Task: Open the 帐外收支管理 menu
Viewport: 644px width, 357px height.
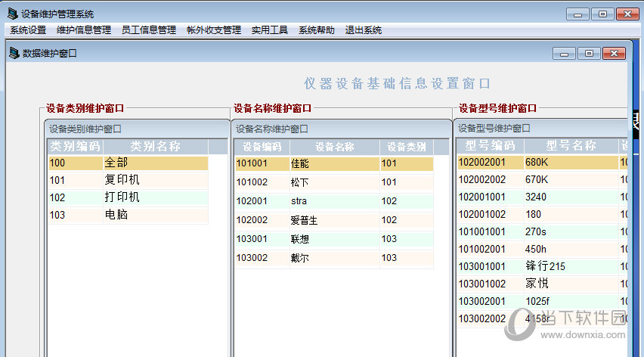Action: point(214,30)
